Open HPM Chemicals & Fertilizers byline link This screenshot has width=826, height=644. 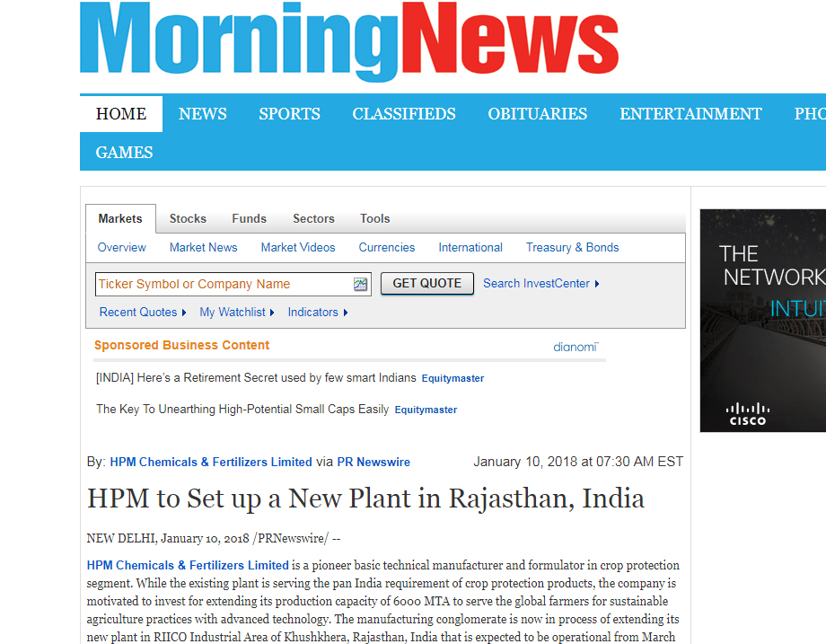coord(211,463)
